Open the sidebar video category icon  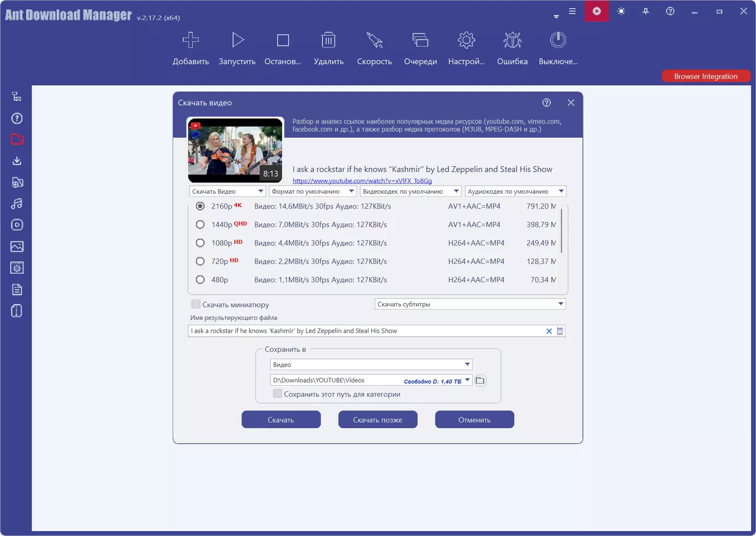click(x=17, y=182)
